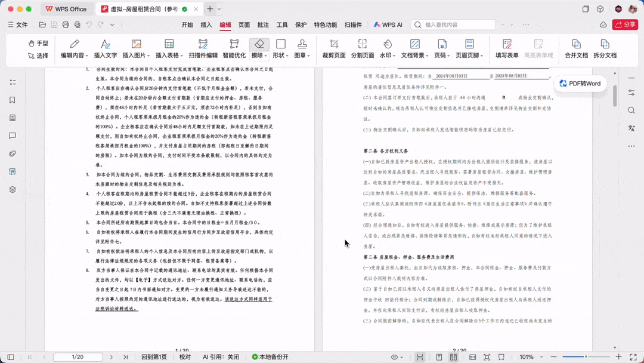
Task: Click 分割页面 split page tool
Action: click(363, 49)
